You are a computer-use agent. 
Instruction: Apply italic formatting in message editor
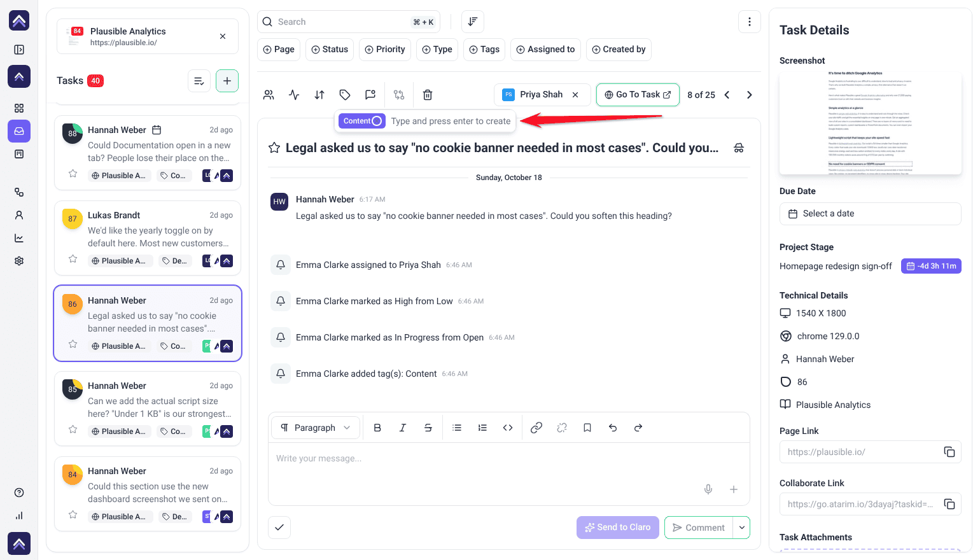pyautogui.click(x=403, y=428)
